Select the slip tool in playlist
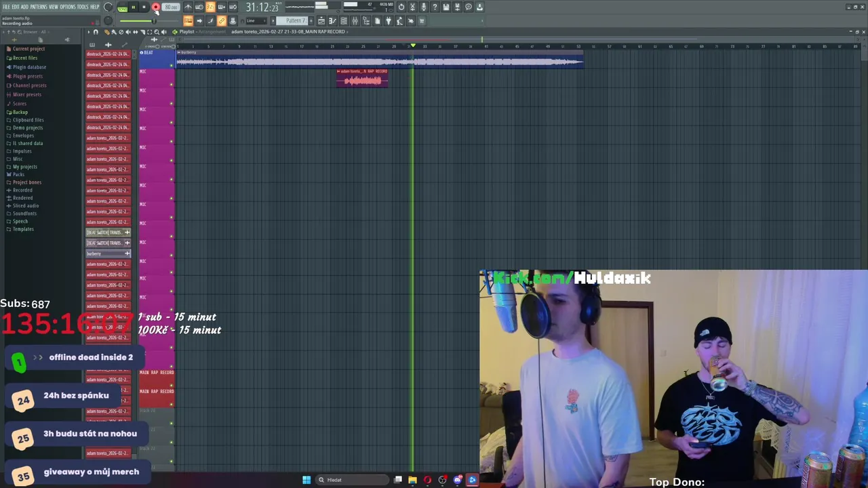The height and width of the screenshot is (488, 868). [x=135, y=32]
